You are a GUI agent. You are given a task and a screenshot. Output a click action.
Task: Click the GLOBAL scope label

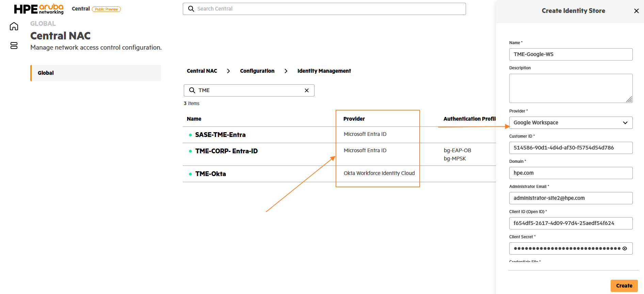43,24
